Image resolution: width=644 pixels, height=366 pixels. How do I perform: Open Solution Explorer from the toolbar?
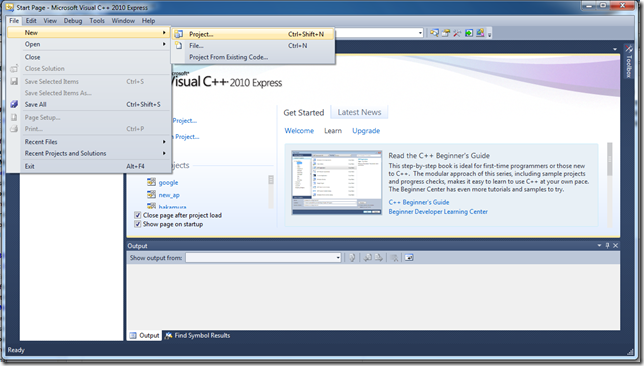434,33
